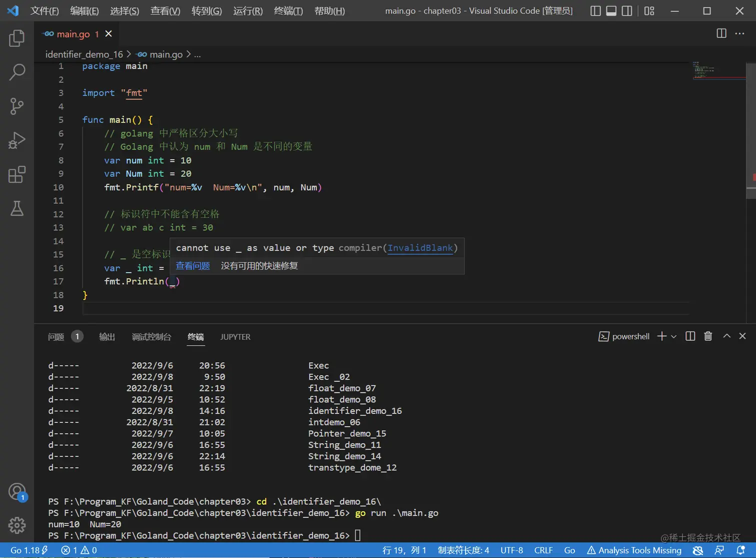Delete the terminal with trash icon
756x558 pixels.
coord(708,336)
